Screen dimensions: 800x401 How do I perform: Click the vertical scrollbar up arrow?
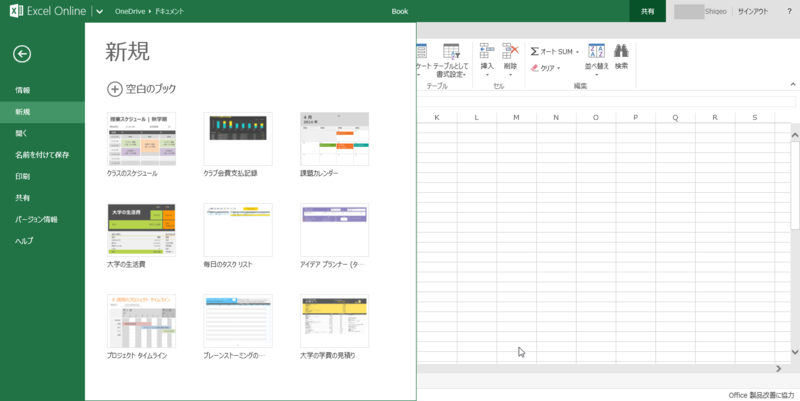795,135
